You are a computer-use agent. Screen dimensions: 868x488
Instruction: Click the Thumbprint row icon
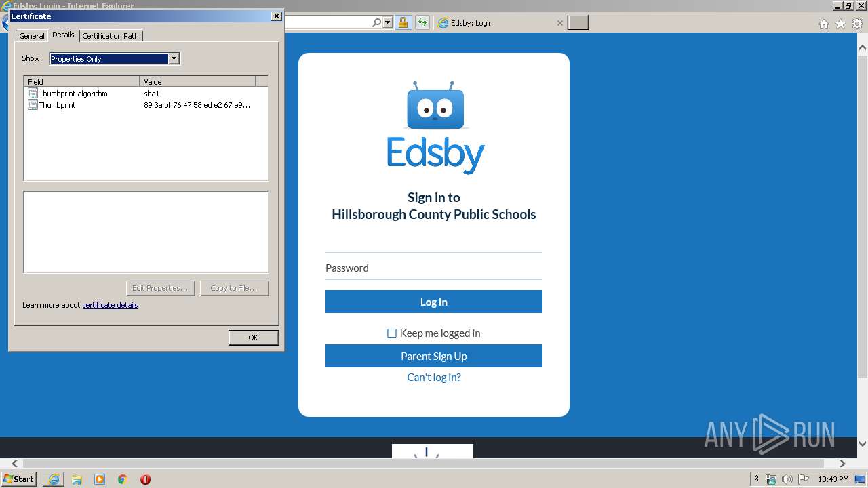pos(33,105)
